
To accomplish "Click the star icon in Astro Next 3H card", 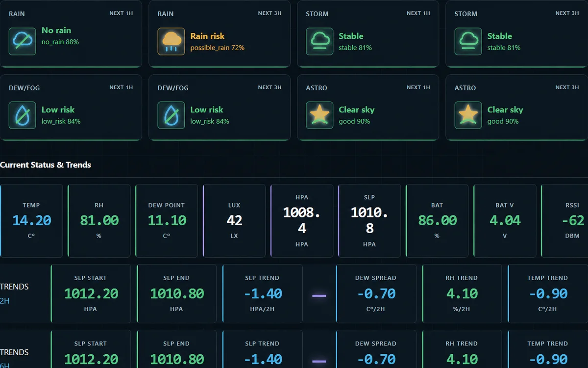I will [468, 115].
